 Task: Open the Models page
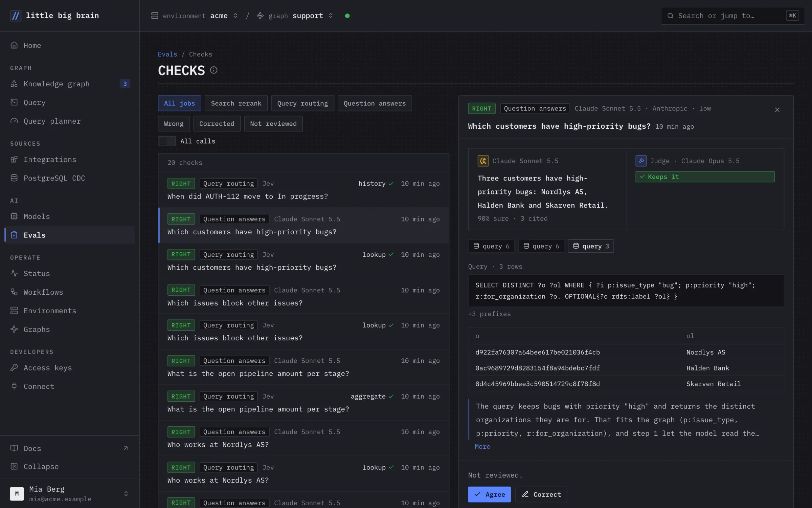pyautogui.click(x=69, y=216)
